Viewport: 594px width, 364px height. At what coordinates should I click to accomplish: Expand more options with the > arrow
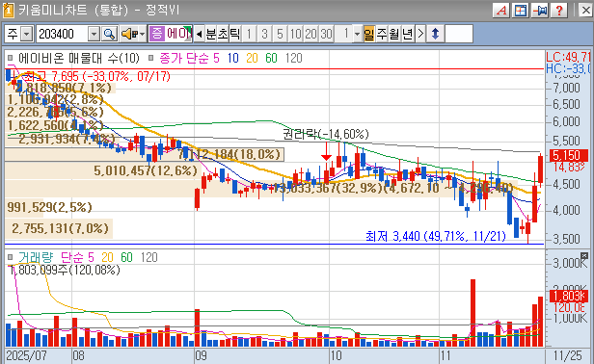click(x=420, y=34)
